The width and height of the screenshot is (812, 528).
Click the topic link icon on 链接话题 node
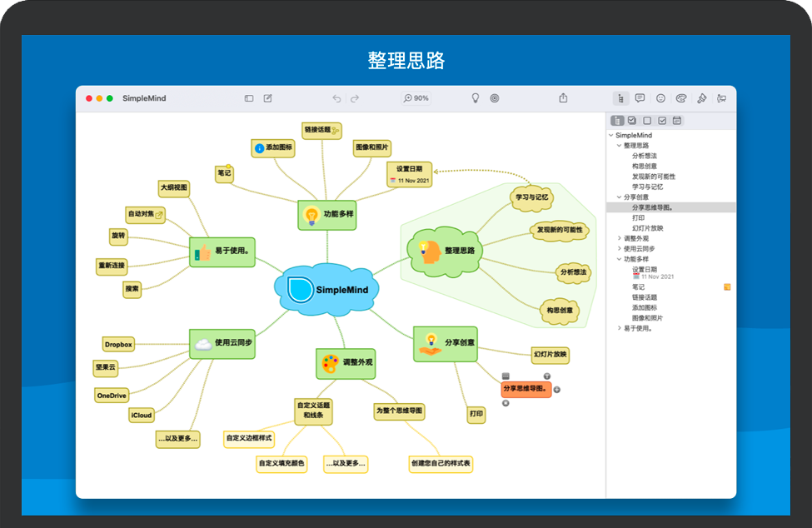pyautogui.click(x=336, y=131)
